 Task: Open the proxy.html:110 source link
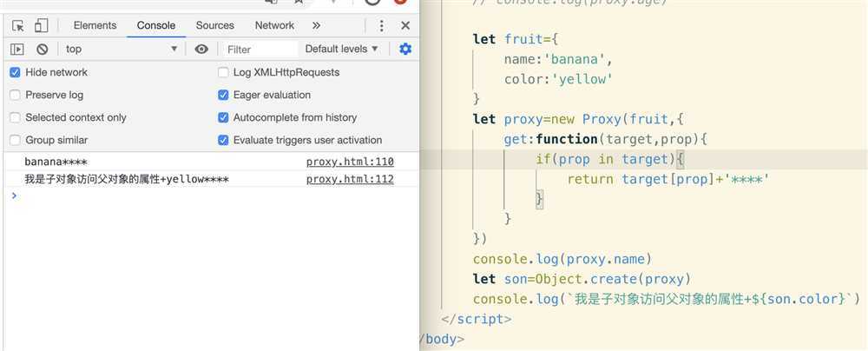tap(350, 162)
